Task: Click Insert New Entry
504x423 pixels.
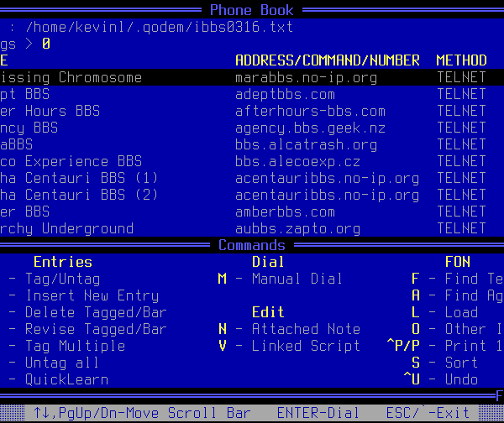Action: tap(92, 295)
